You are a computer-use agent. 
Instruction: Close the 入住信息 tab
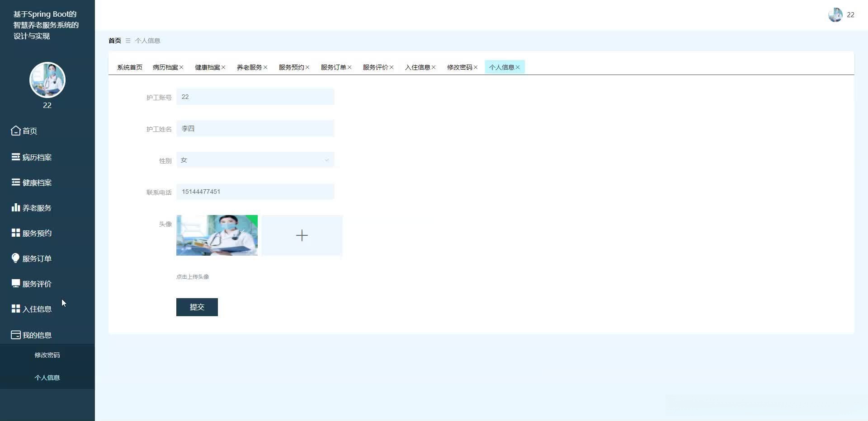(x=434, y=67)
